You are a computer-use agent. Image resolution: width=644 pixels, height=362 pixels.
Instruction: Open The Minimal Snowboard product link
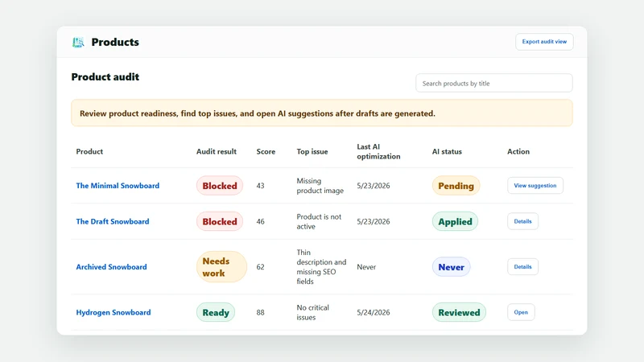[x=118, y=186]
